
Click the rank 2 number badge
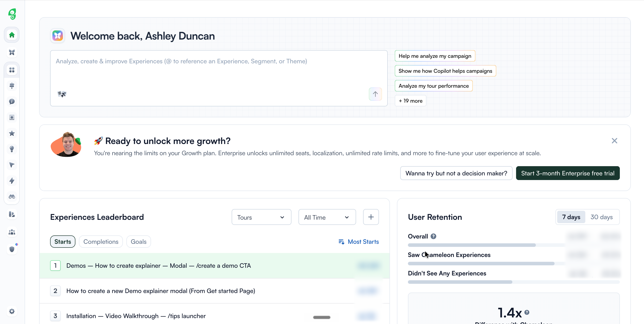55,291
